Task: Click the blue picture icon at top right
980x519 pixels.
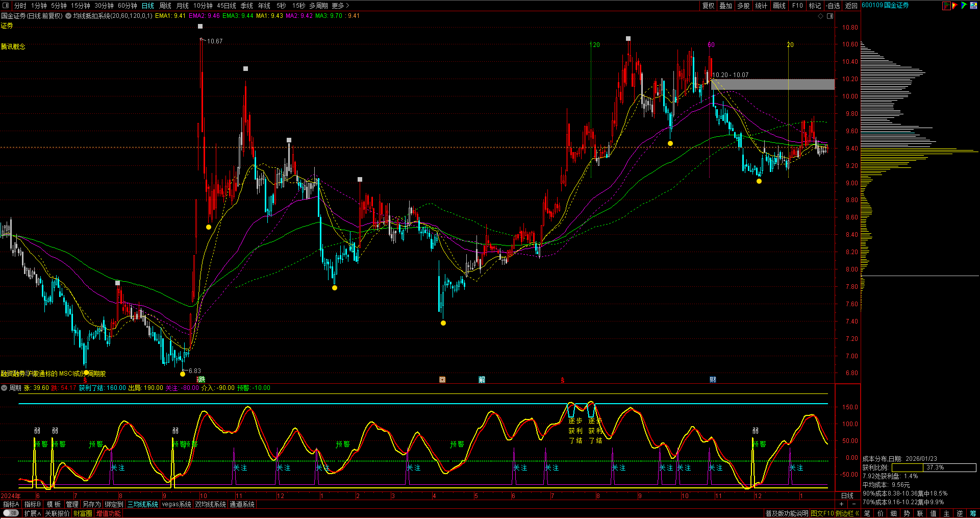Action: point(973,6)
